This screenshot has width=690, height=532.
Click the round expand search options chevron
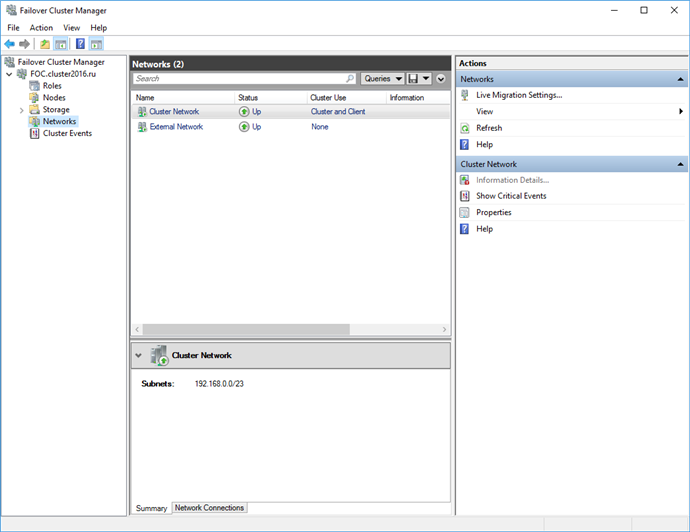click(440, 79)
